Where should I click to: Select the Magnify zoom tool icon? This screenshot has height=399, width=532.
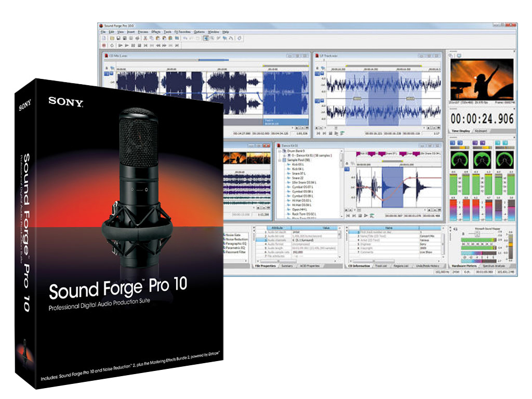coord(212,38)
